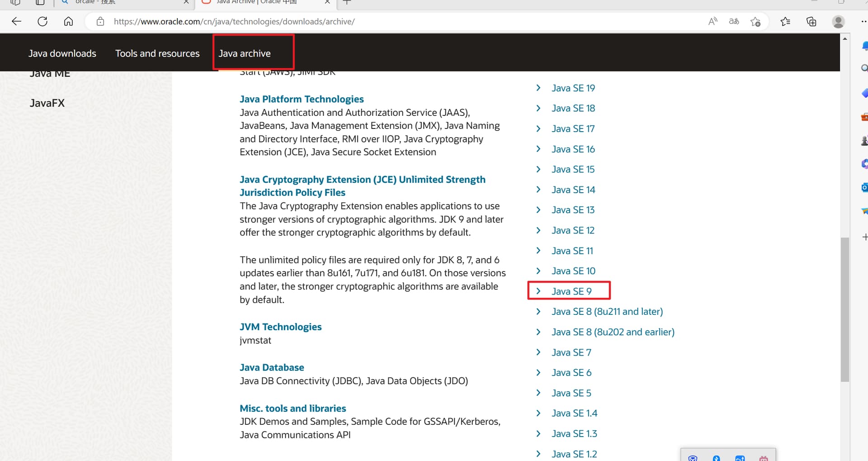868x461 pixels.
Task: Select JavaFX in the left sidebar
Action: (x=47, y=103)
